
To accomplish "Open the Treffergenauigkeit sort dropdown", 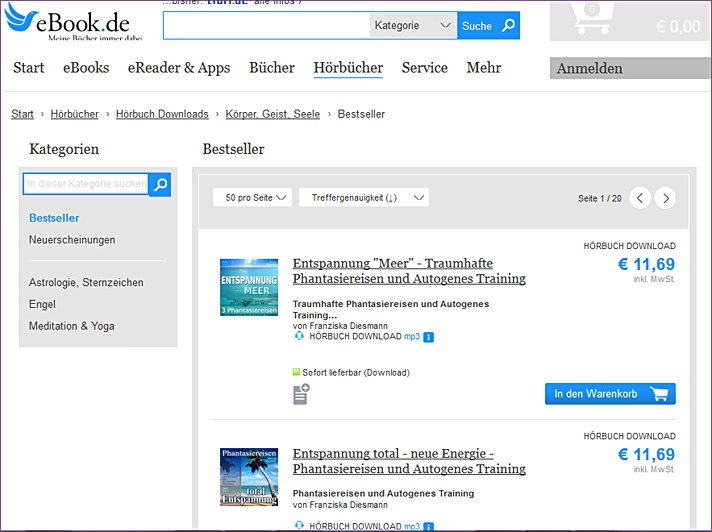I will pos(363,198).
